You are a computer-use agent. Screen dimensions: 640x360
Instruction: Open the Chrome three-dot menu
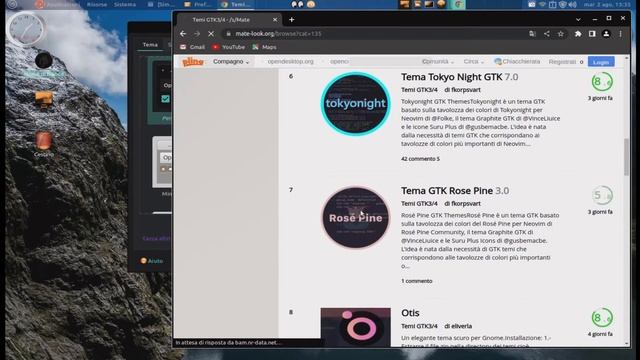pos(620,34)
